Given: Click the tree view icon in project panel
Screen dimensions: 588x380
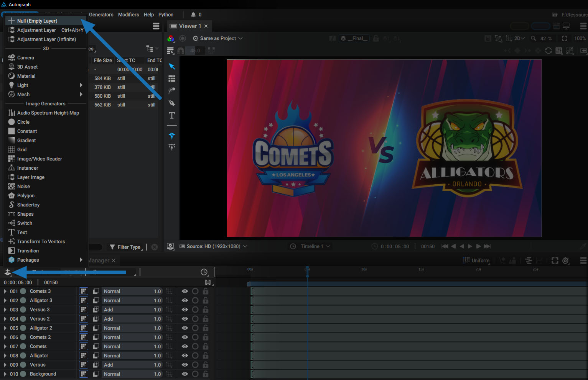Looking at the screenshot, I should click(150, 49).
